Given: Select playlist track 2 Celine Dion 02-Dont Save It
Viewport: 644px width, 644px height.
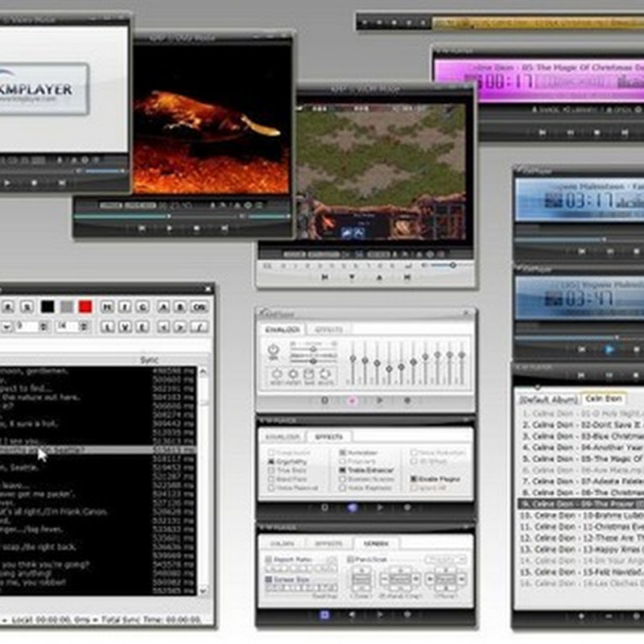Looking at the screenshot, I should click(x=582, y=425).
